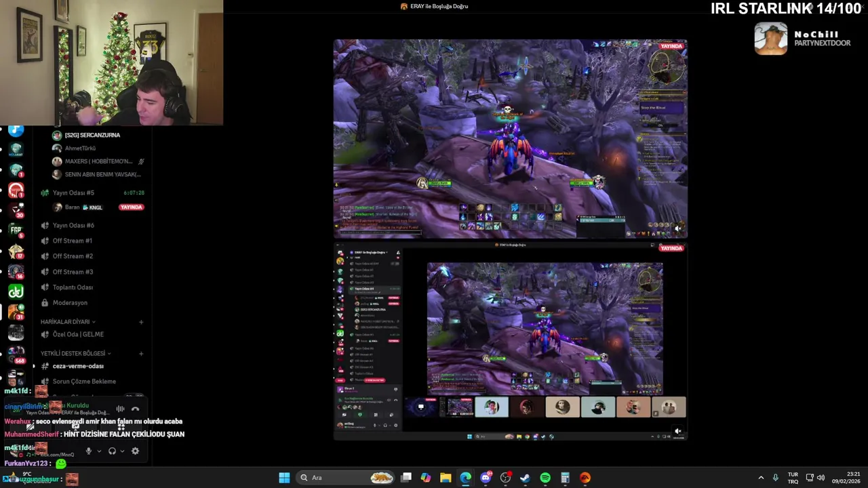Open volume icon in system tray
The height and width of the screenshot is (488, 868).
click(x=821, y=478)
